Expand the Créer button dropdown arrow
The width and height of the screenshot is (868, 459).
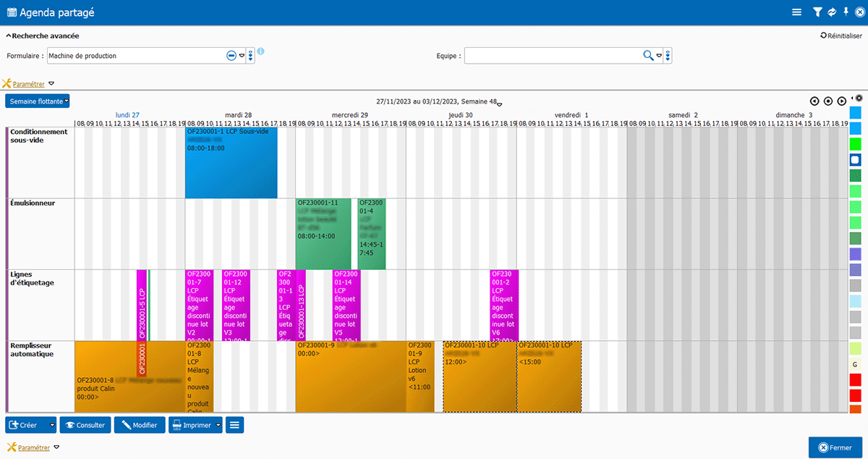(x=51, y=426)
